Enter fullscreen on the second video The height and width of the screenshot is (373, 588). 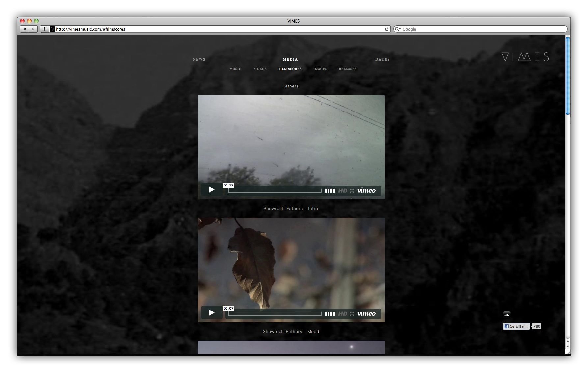pyautogui.click(x=352, y=314)
